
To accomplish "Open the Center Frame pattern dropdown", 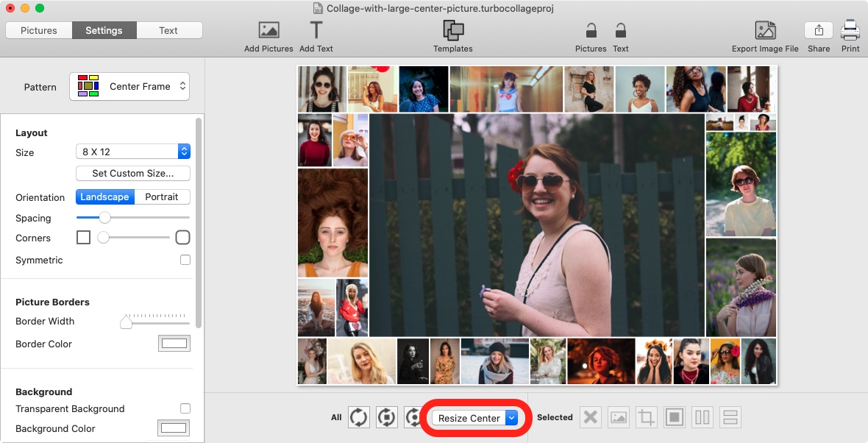I will [129, 86].
